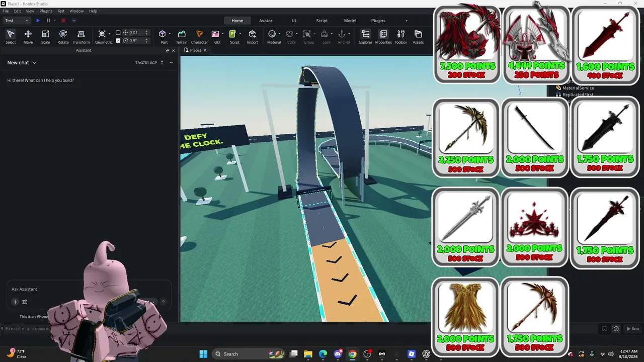Viewport: 644px width, 362px height.
Task: Toggle the rotate snap 0.5° checkbox
Action: 118,41
